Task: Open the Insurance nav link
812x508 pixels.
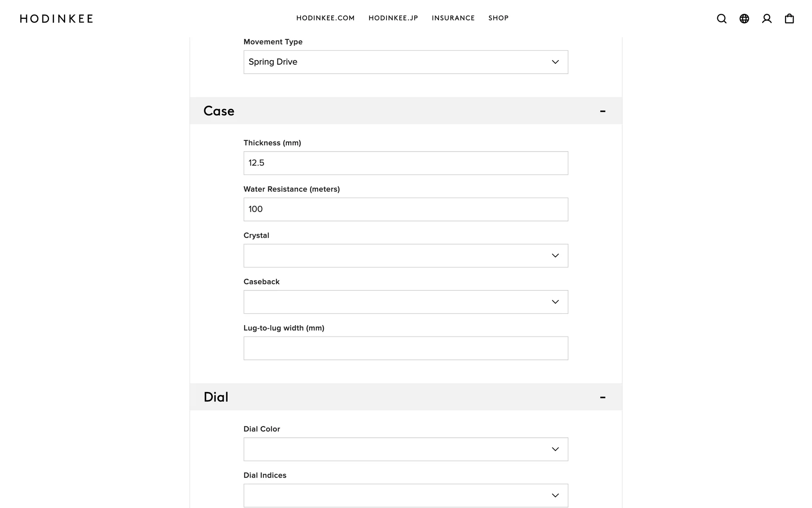Action: coord(453,18)
